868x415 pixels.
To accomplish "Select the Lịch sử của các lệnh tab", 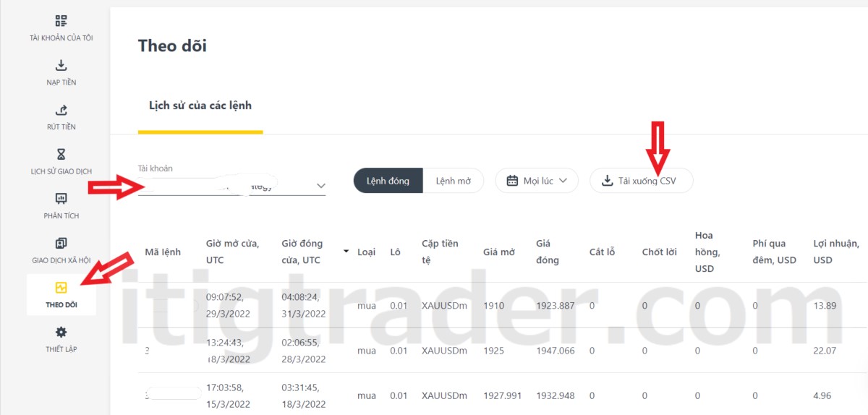I will tap(200, 106).
